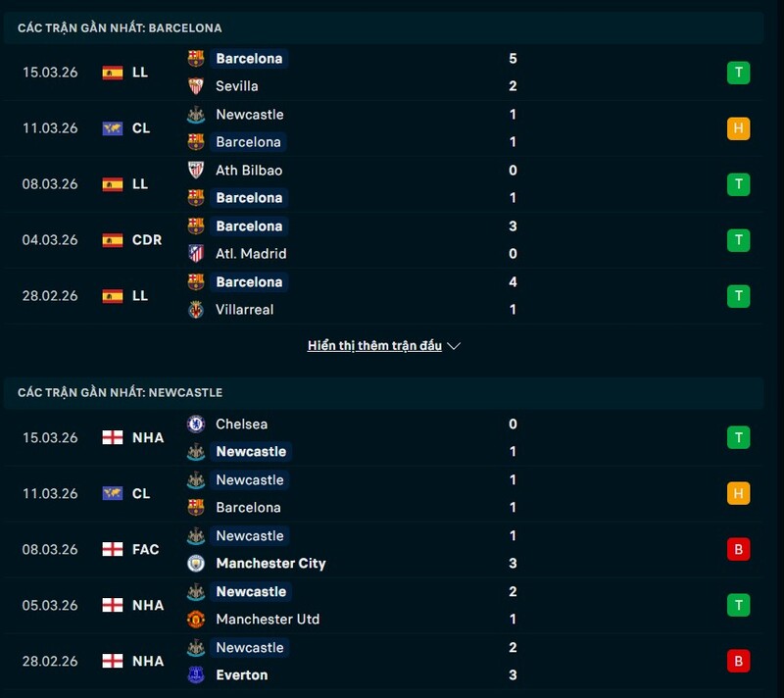Screen dimensions: 784x698
Task: Click the Sevilla club crest icon
Action: click(x=196, y=86)
